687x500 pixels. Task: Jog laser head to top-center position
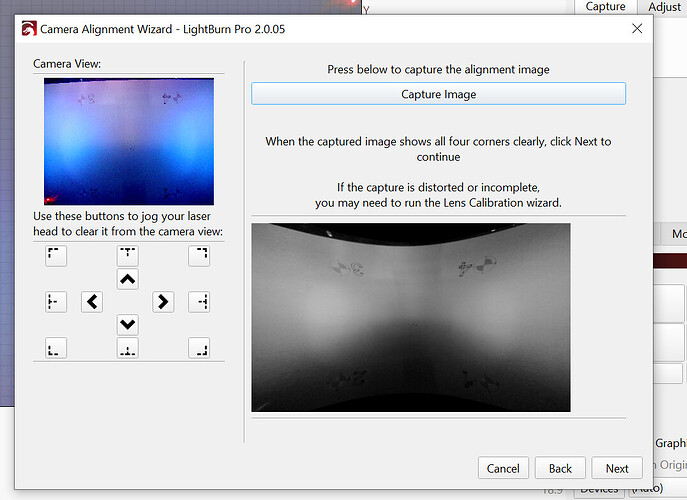[x=127, y=256]
